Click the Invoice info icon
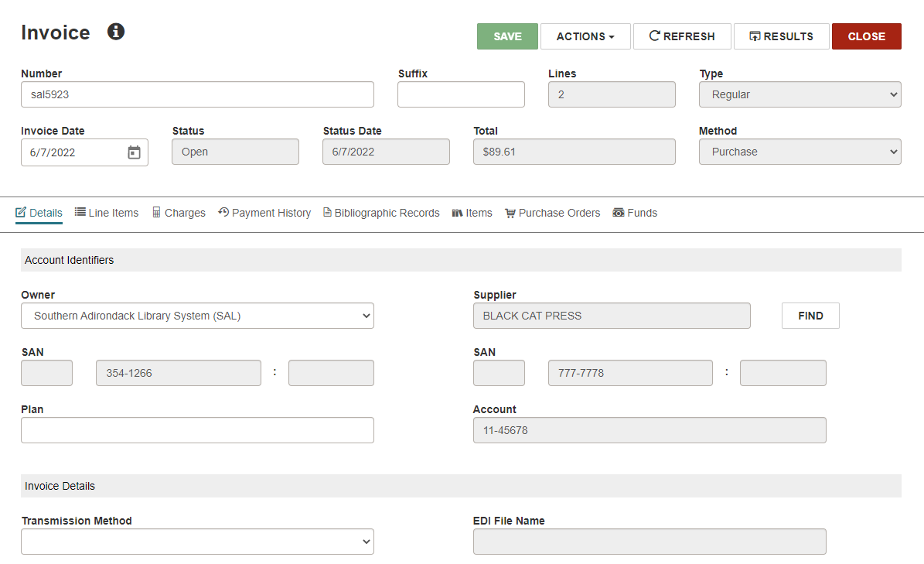Image resolution: width=924 pixels, height=564 pixels. point(115,31)
